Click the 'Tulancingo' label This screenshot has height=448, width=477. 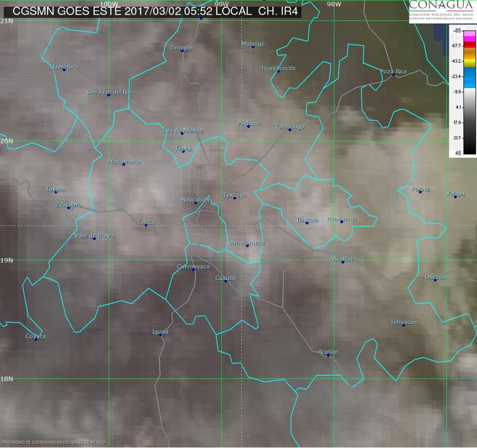290,127
